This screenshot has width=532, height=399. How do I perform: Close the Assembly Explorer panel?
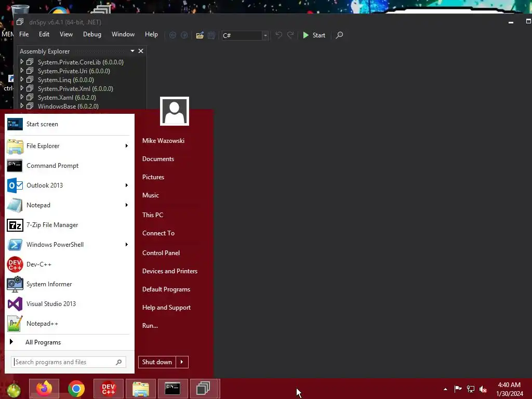141,51
